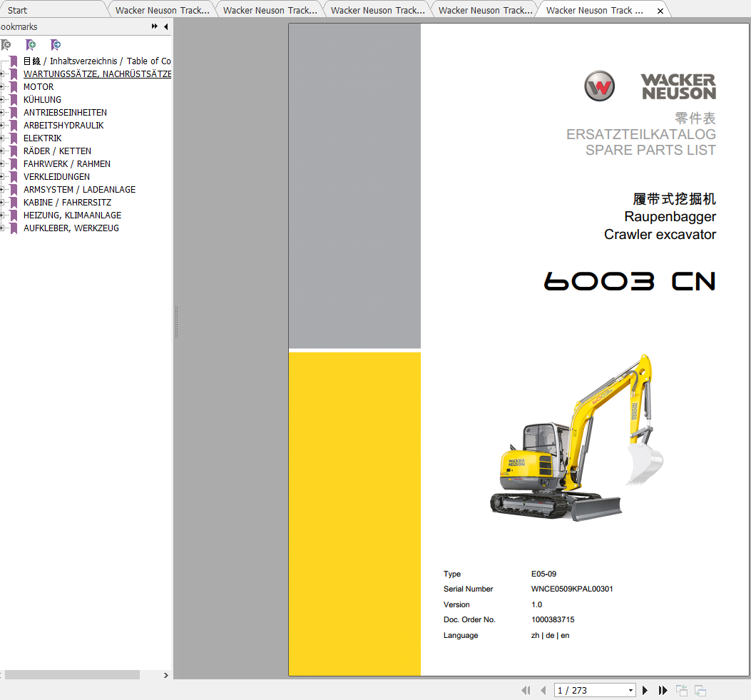Open the HEIZUNG, KLIMAANLAGE bookmark
751x700 pixels.
[x=72, y=215]
